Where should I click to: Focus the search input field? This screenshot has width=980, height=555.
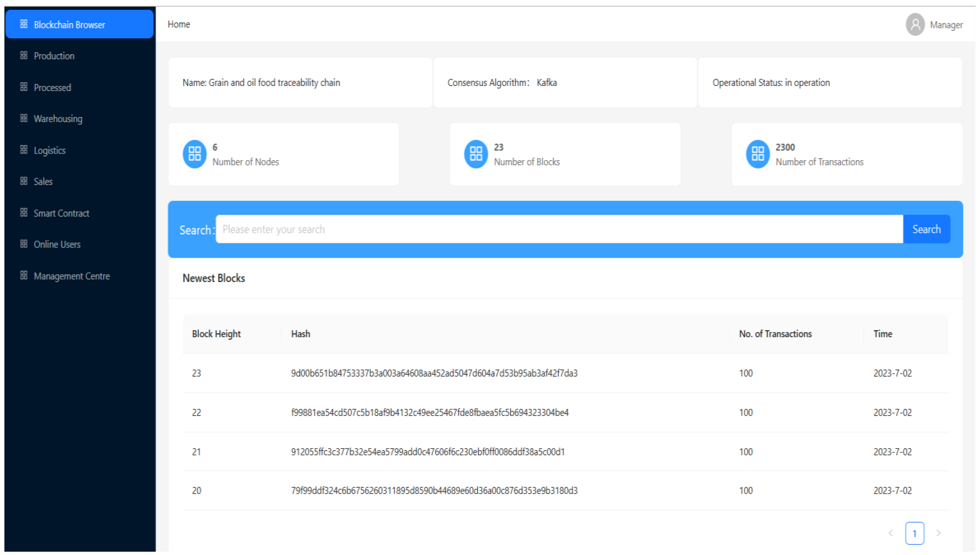click(559, 229)
